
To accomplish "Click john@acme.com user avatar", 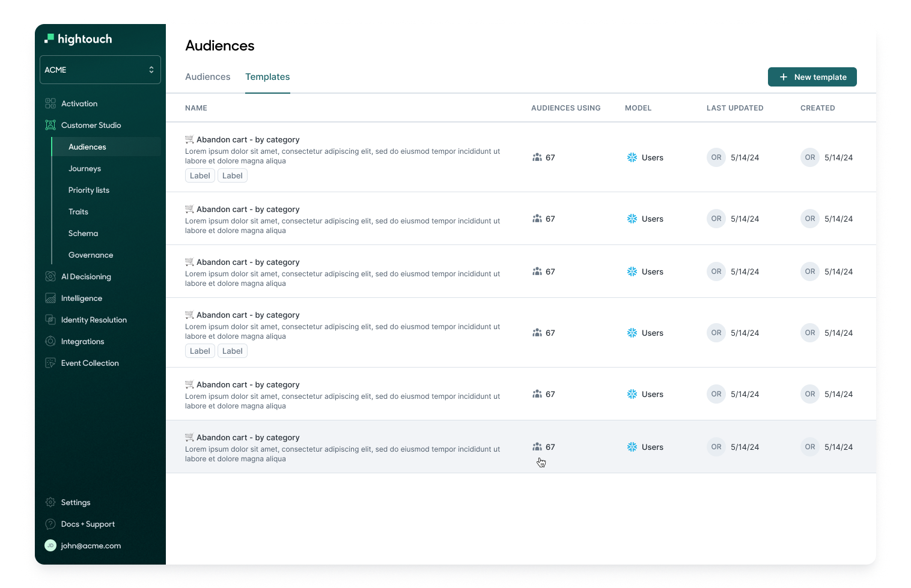I will pos(50,545).
